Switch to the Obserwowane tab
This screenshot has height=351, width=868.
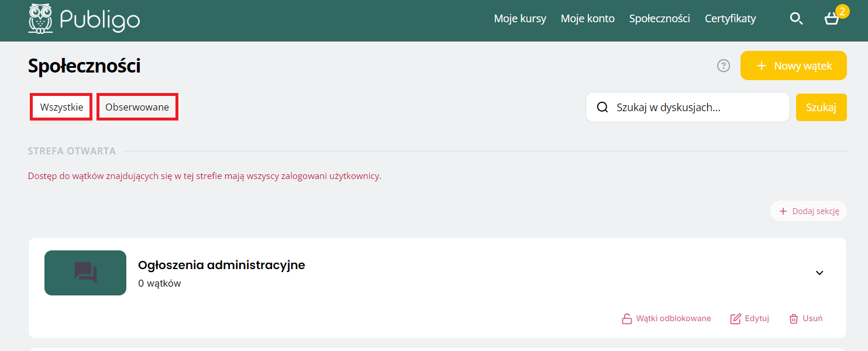click(x=137, y=107)
